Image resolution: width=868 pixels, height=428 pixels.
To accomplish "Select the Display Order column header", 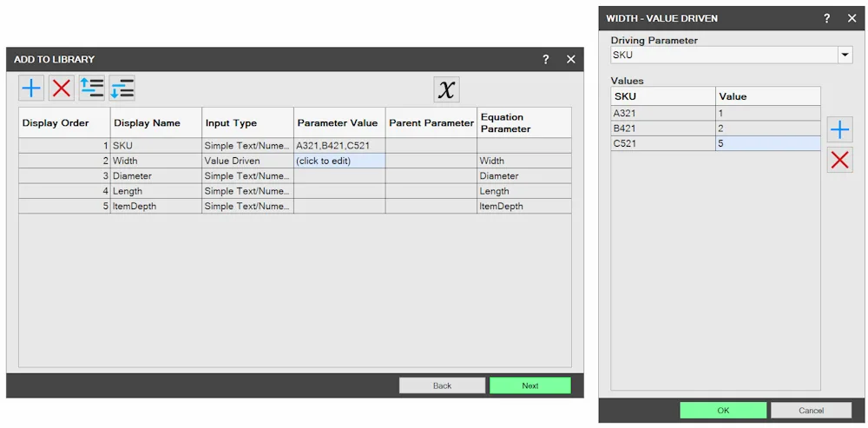I will coord(64,123).
